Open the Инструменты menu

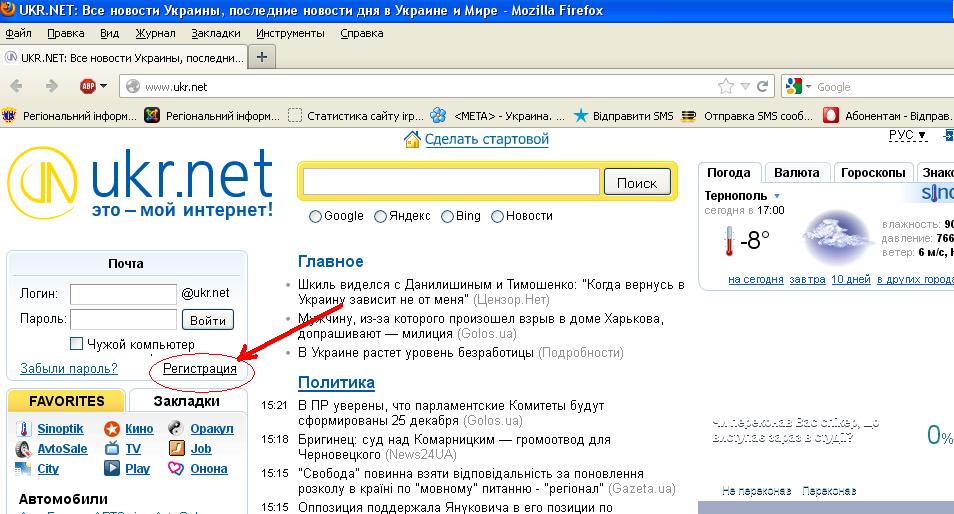click(290, 33)
